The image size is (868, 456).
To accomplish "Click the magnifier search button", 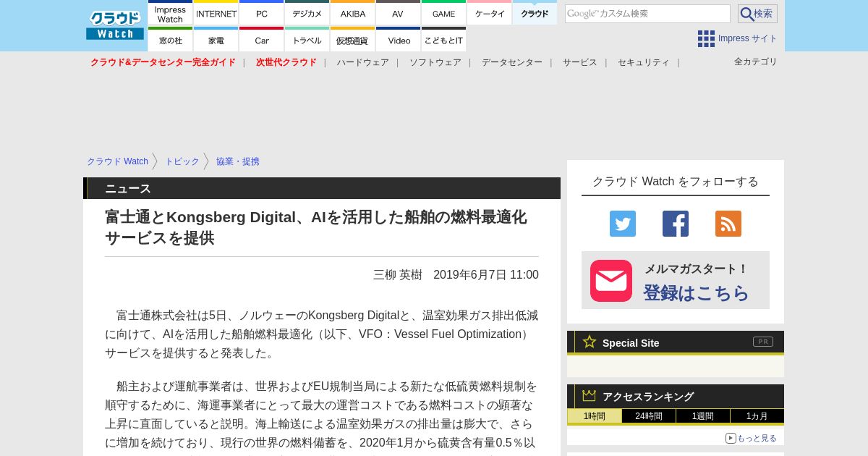I will tap(757, 14).
